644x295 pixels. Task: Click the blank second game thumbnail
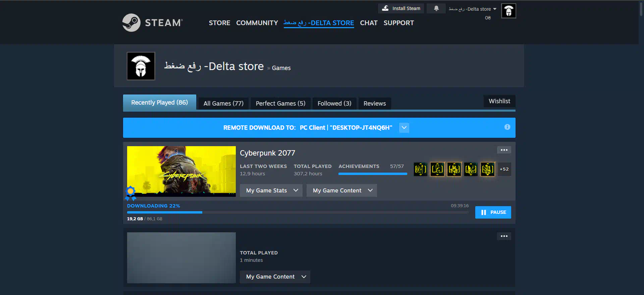point(181,258)
